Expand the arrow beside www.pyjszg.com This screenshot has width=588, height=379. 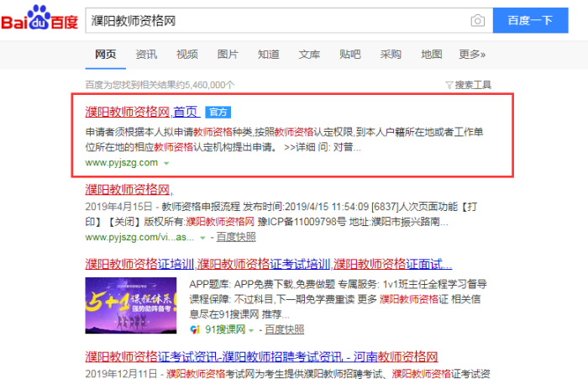click(167, 163)
